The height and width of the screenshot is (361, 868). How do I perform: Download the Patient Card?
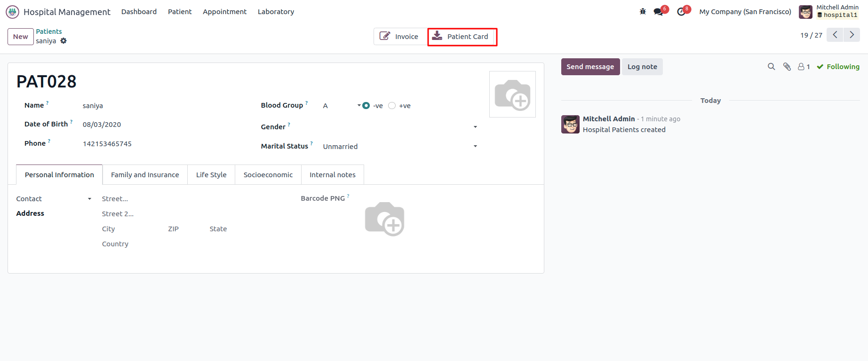pyautogui.click(x=462, y=37)
